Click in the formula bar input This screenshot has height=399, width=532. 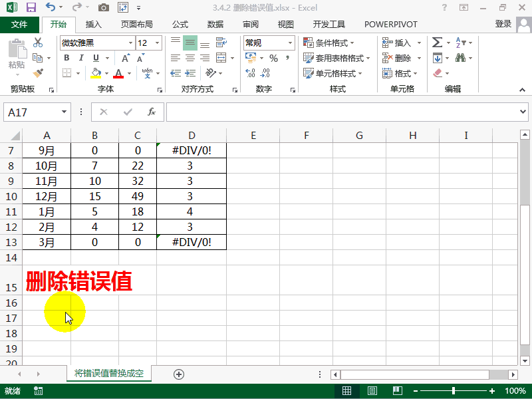pos(342,112)
